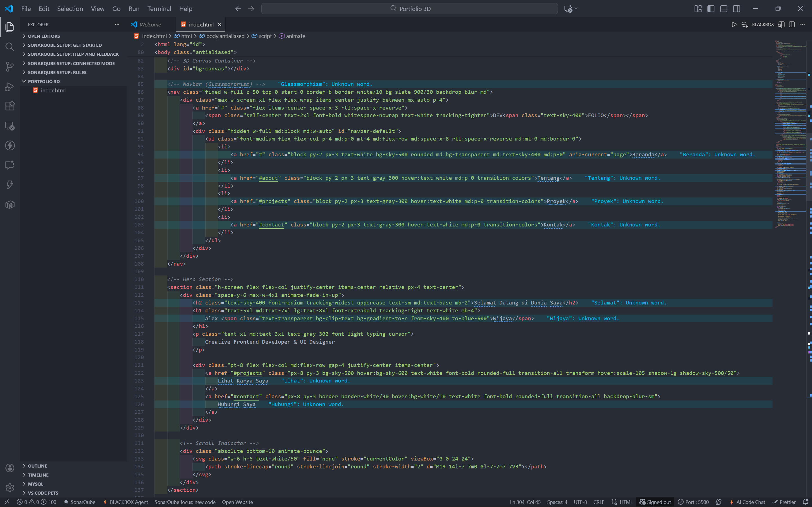Click the Run code play icon
812x507 pixels.
(x=734, y=24)
